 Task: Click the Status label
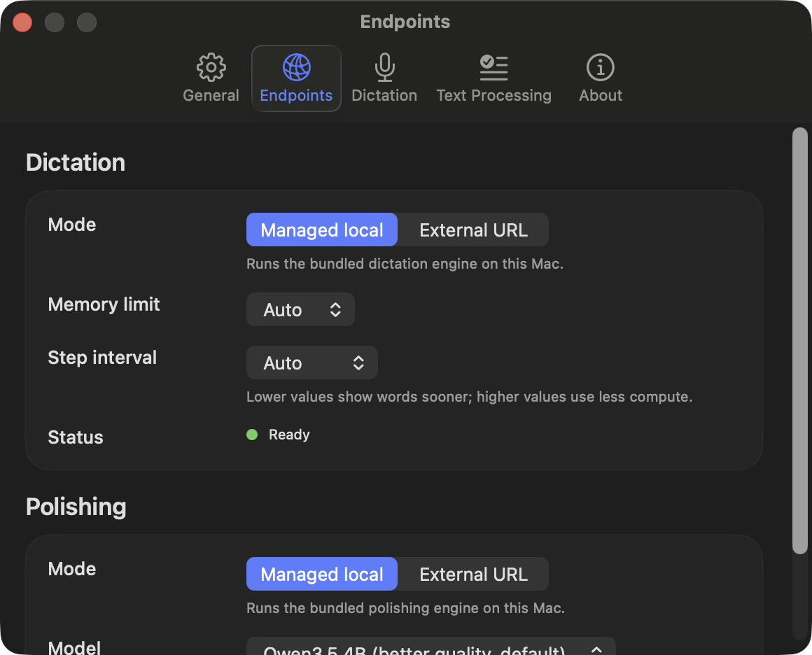coord(76,437)
